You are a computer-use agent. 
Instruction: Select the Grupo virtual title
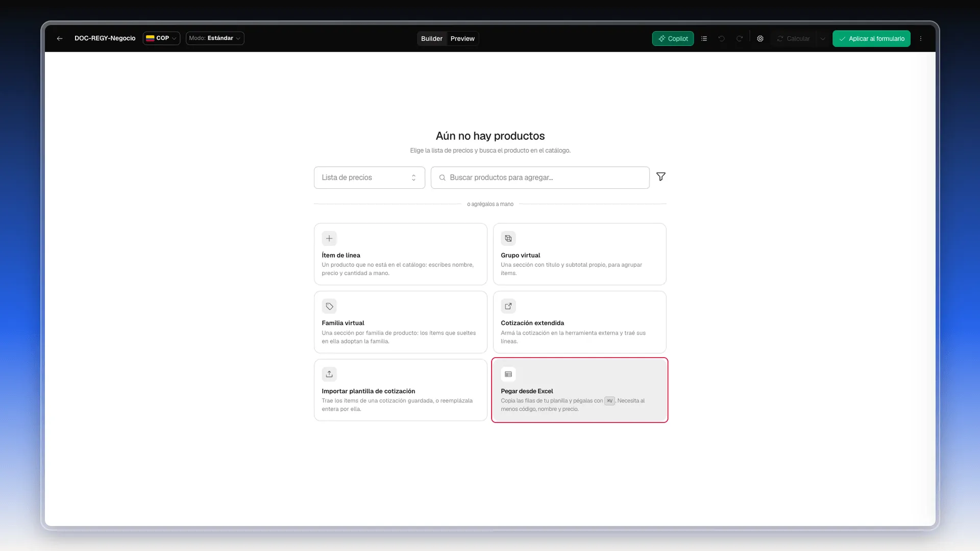coord(520,255)
